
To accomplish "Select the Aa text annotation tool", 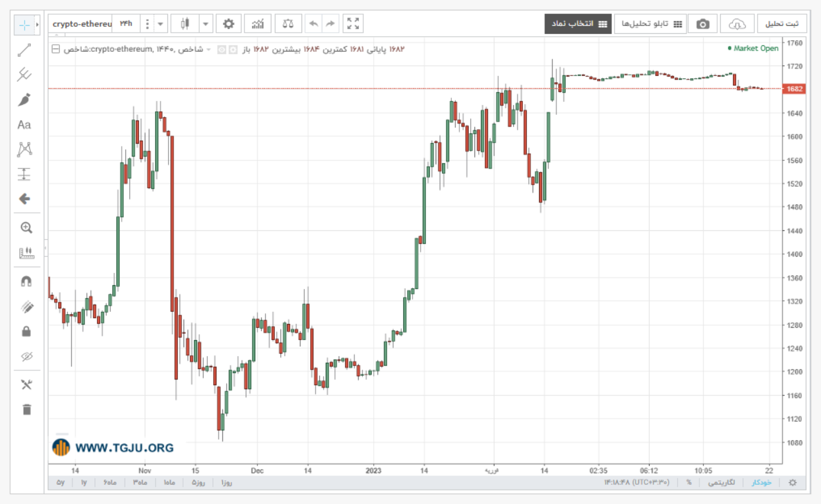I will point(24,124).
